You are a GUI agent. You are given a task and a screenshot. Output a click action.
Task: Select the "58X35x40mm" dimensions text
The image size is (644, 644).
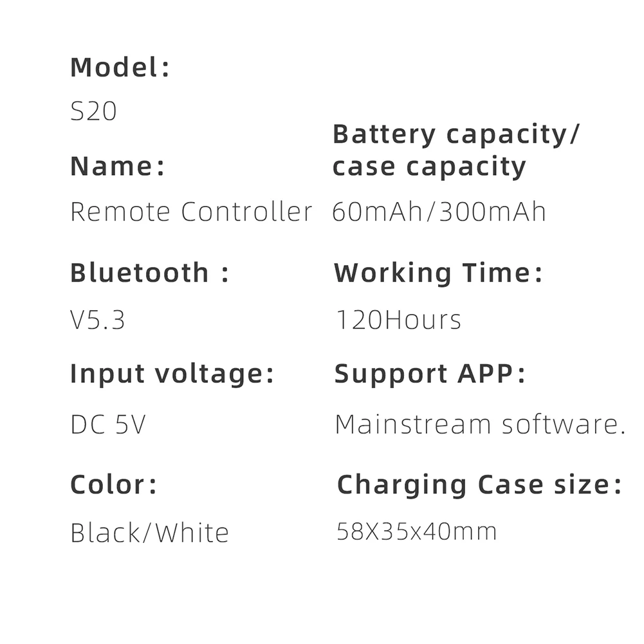tap(417, 531)
